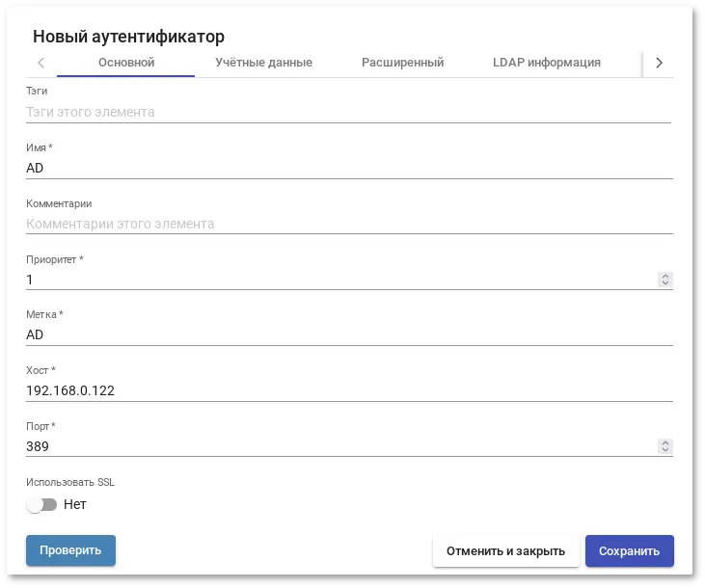Open the LDAP информация tab

(x=546, y=63)
